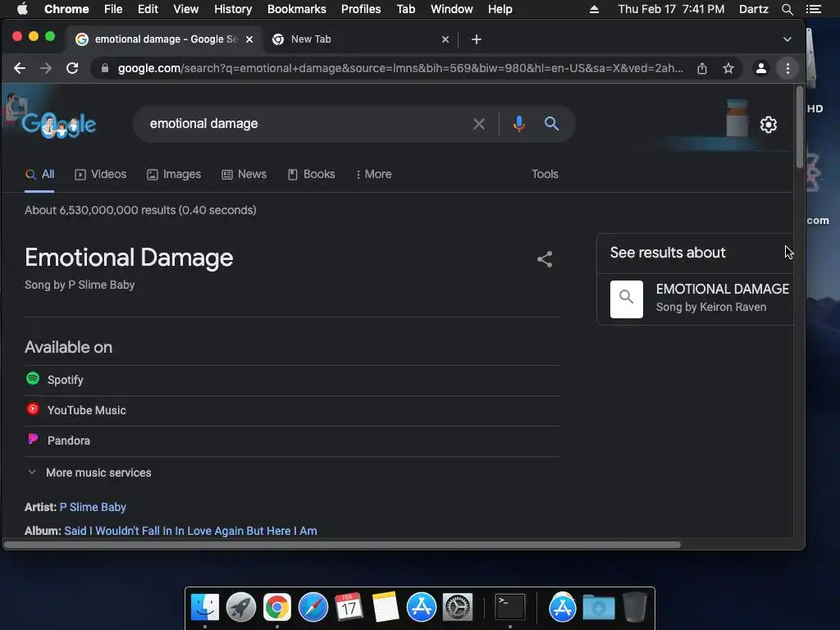
Task: Click the browser forward arrow
Action: (x=46, y=69)
